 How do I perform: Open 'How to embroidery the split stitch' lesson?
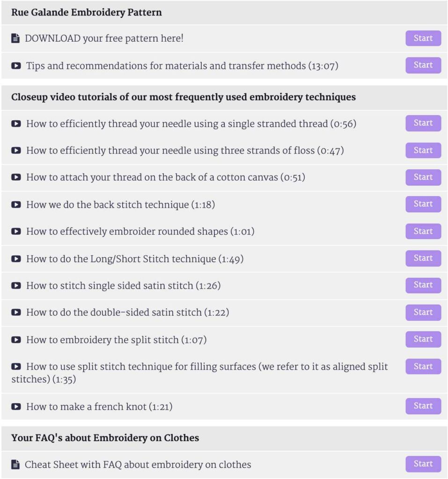tap(116, 340)
